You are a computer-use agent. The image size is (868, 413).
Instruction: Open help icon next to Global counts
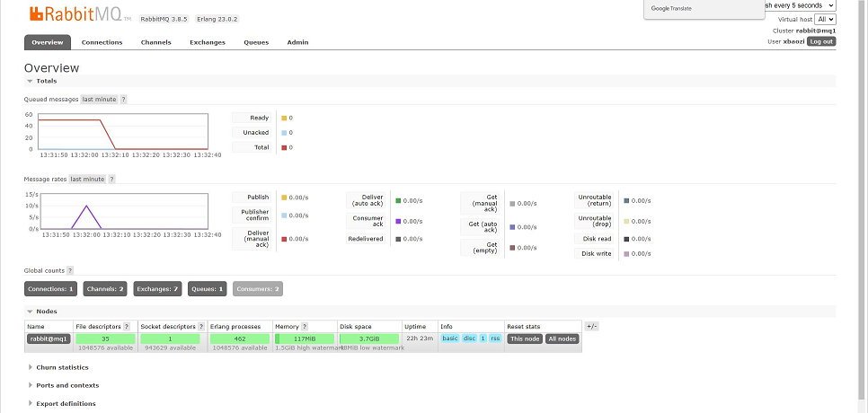(x=70, y=271)
